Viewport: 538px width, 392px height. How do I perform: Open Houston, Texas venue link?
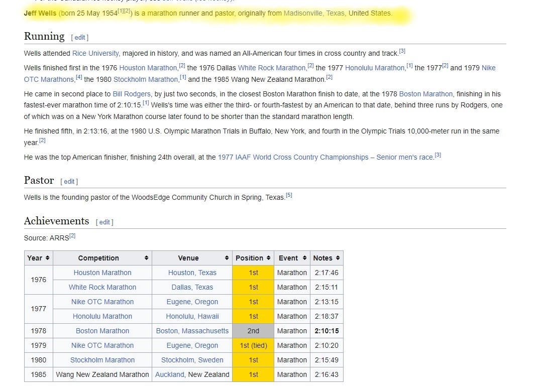pos(192,273)
